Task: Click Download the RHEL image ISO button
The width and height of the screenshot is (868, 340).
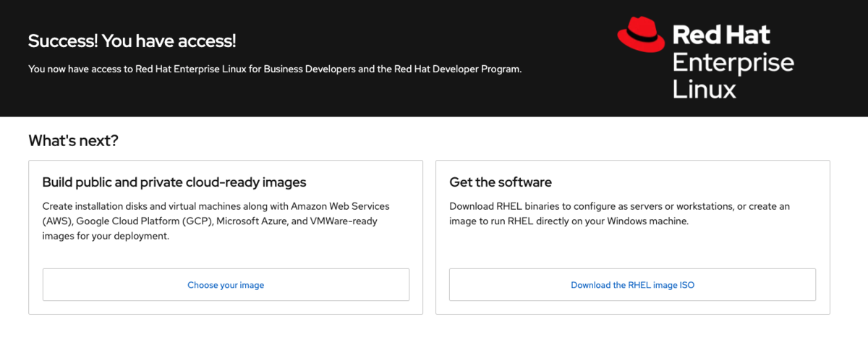Action: (x=632, y=285)
